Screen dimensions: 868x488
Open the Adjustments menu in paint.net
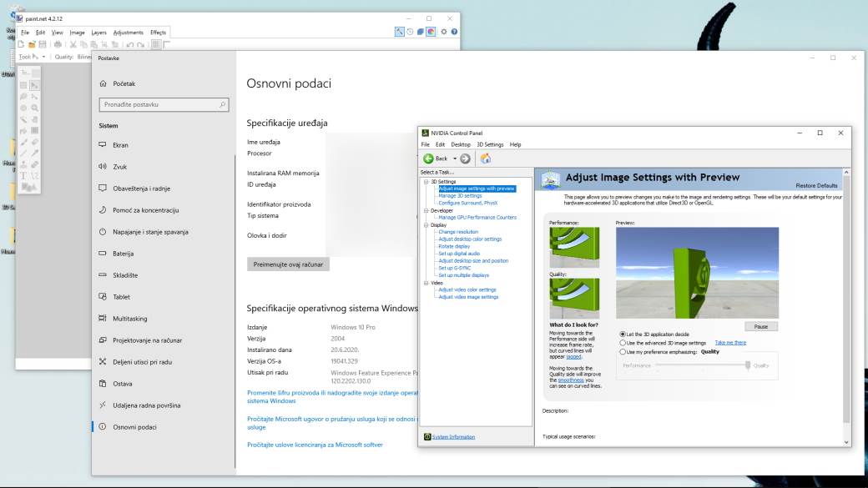pyautogui.click(x=129, y=32)
